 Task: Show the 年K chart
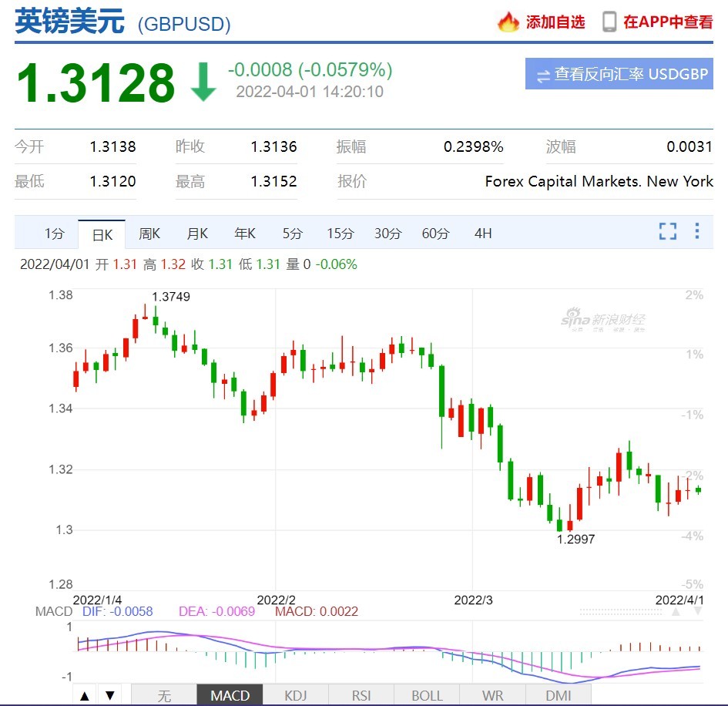click(x=245, y=234)
